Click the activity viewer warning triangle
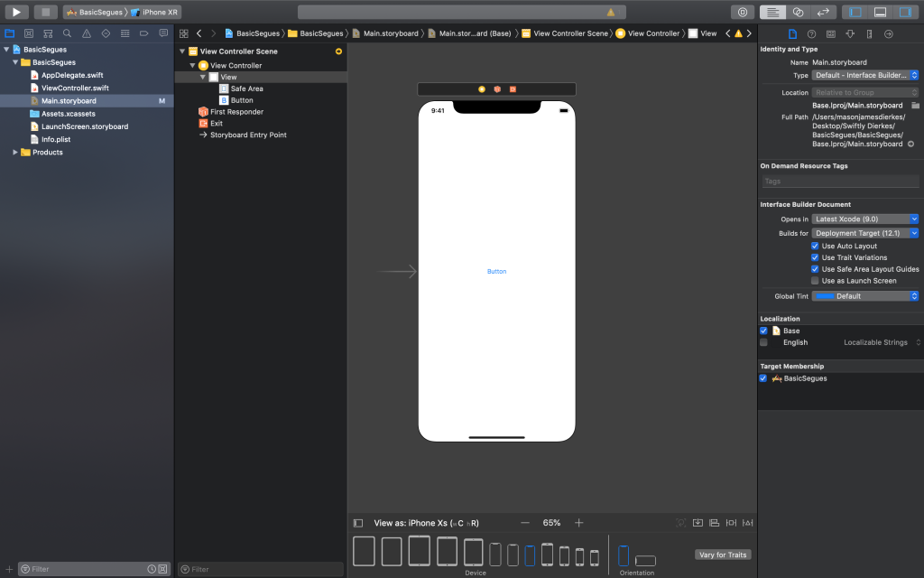Screen dimensions: 924x578 coord(611,12)
